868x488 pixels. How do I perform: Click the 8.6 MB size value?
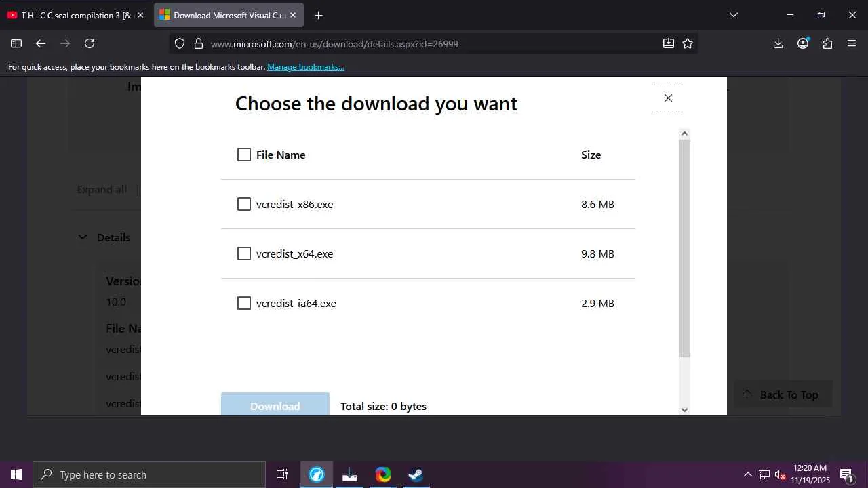(x=597, y=204)
